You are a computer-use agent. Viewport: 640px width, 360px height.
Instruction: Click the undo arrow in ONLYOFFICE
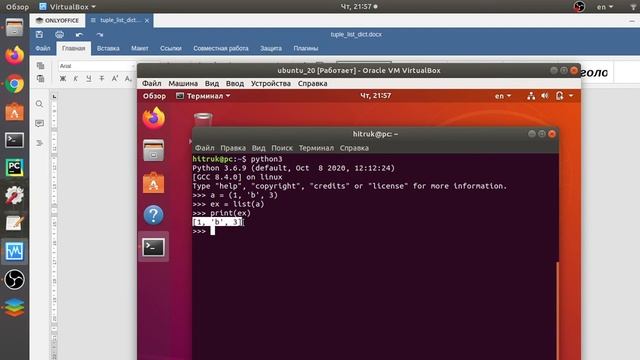click(79, 35)
